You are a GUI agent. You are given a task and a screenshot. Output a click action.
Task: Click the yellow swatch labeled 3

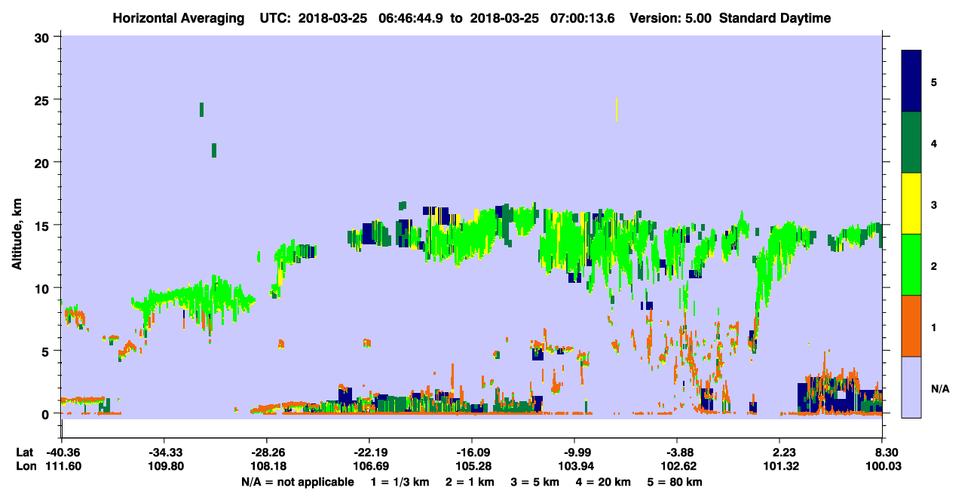(x=911, y=204)
